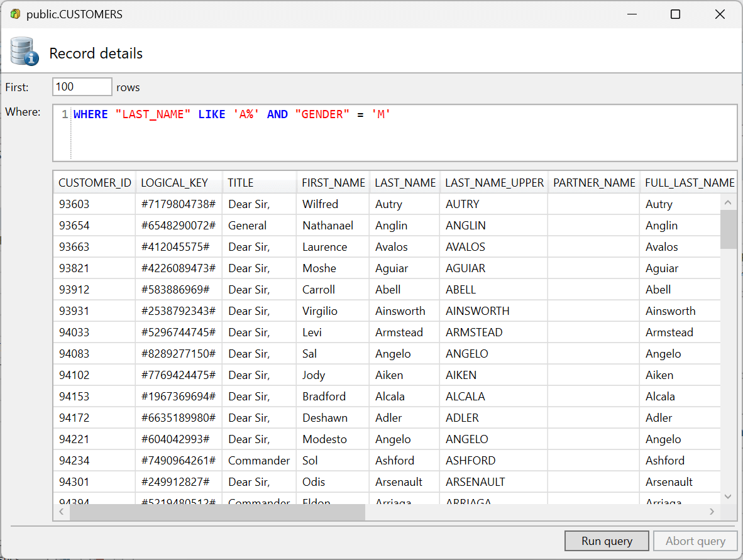Sort by the CUSTOMER_ID column header
Viewport: 743px width, 560px height.
tap(94, 182)
